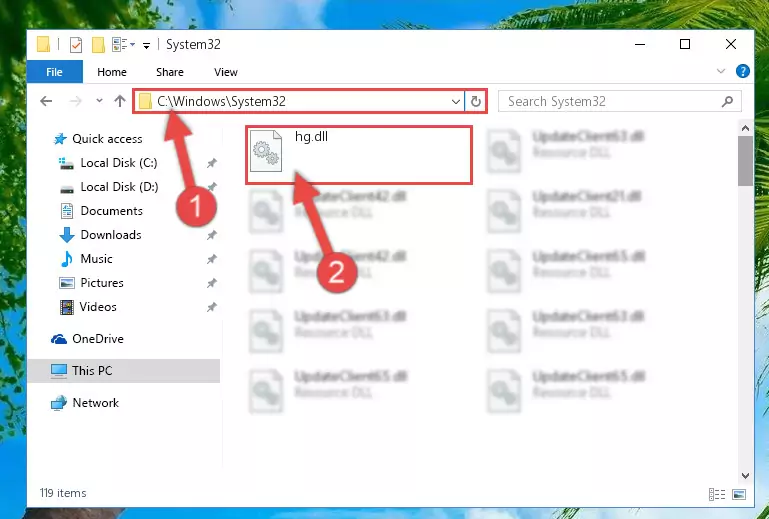Click the pin icon beside Downloads
769x519 pixels.
211,235
